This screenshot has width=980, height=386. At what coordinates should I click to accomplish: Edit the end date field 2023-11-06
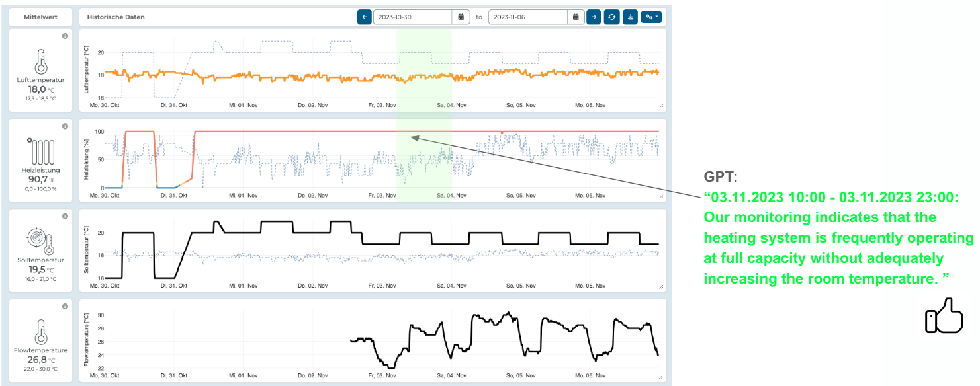click(x=528, y=17)
